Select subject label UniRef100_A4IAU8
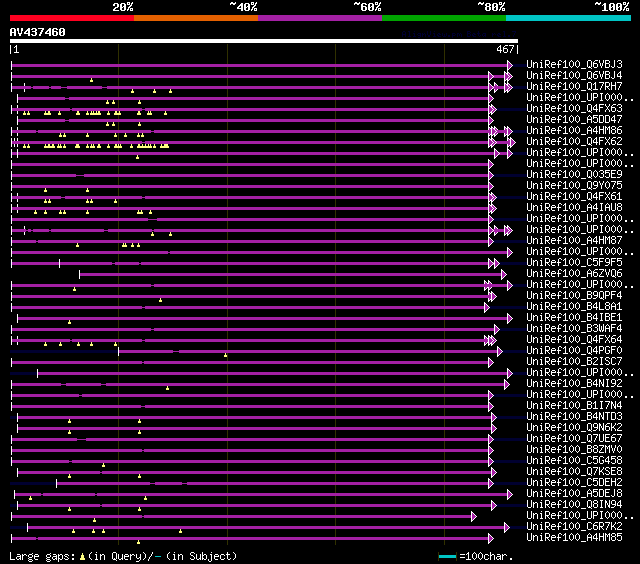This screenshot has height=564, width=640. (x=574, y=208)
